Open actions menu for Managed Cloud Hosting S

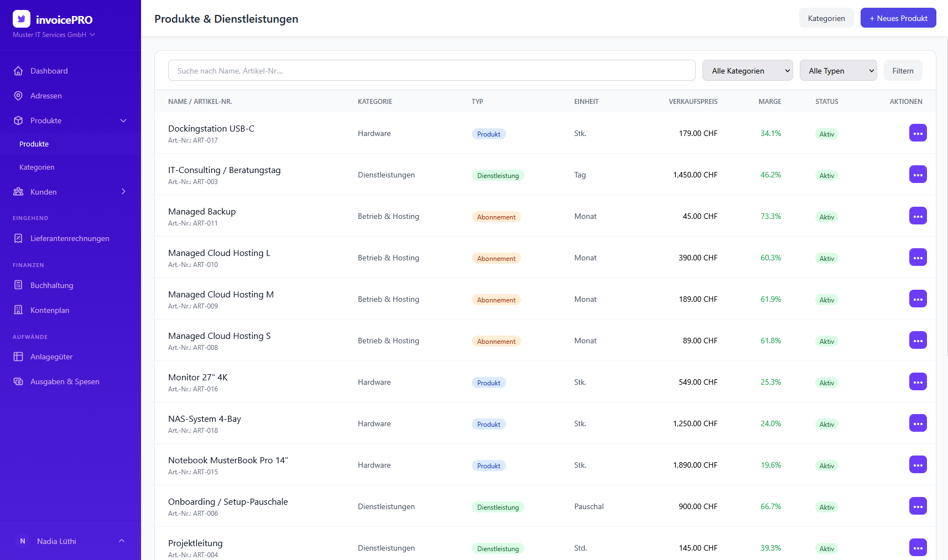tap(918, 340)
